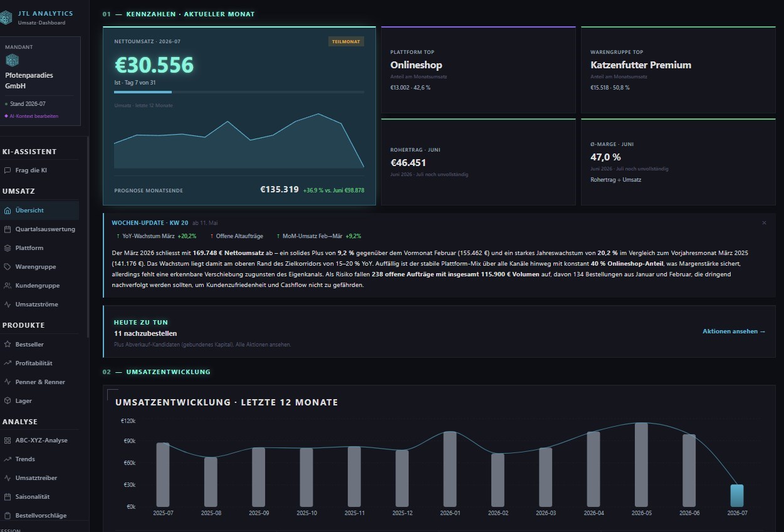Open the Umsatzströme page
The height and width of the screenshot is (532, 784).
coord(39,305)
